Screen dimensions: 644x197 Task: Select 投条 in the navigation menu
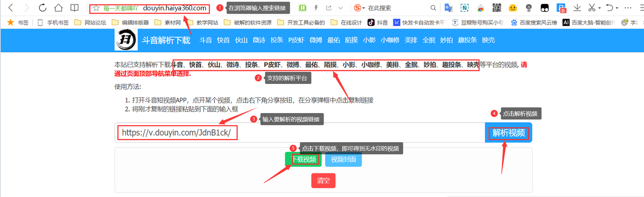(x=277, y=40)
